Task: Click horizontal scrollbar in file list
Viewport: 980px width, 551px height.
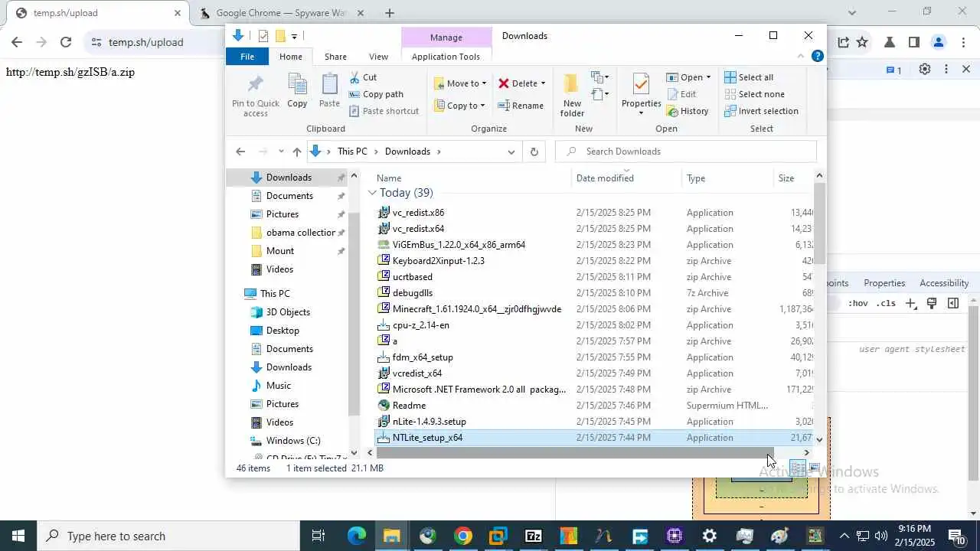Action: pyautogui.click(x=574, y=452)
